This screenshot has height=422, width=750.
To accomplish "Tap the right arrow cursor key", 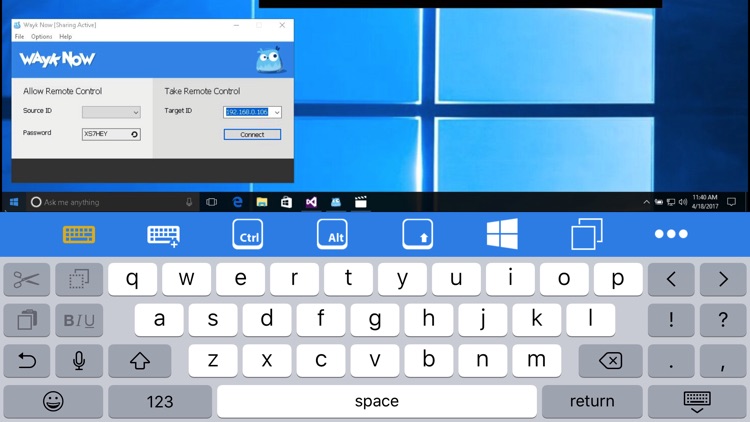I will (x=723, y=279).
